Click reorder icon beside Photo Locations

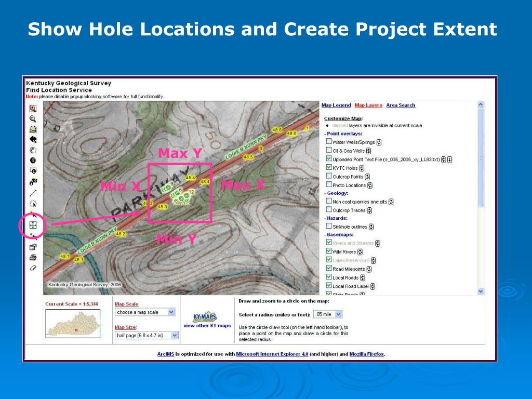tap(370, 185)
